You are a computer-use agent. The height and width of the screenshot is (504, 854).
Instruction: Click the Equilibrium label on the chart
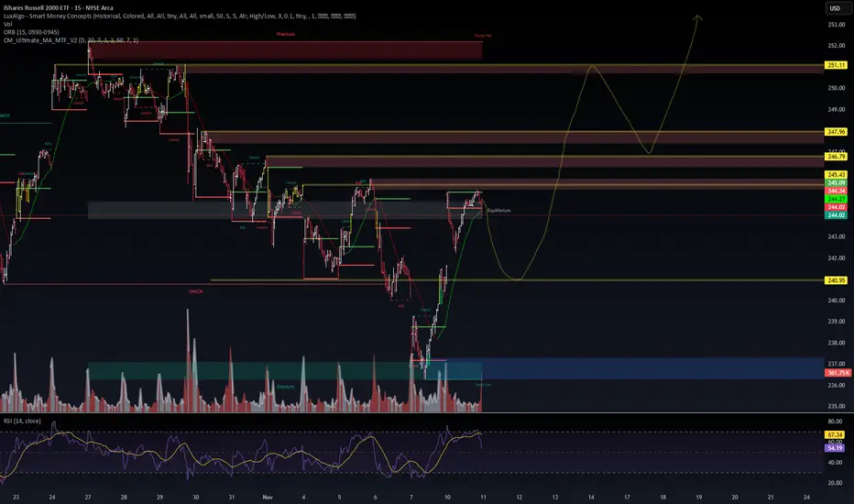coord(498,211)
